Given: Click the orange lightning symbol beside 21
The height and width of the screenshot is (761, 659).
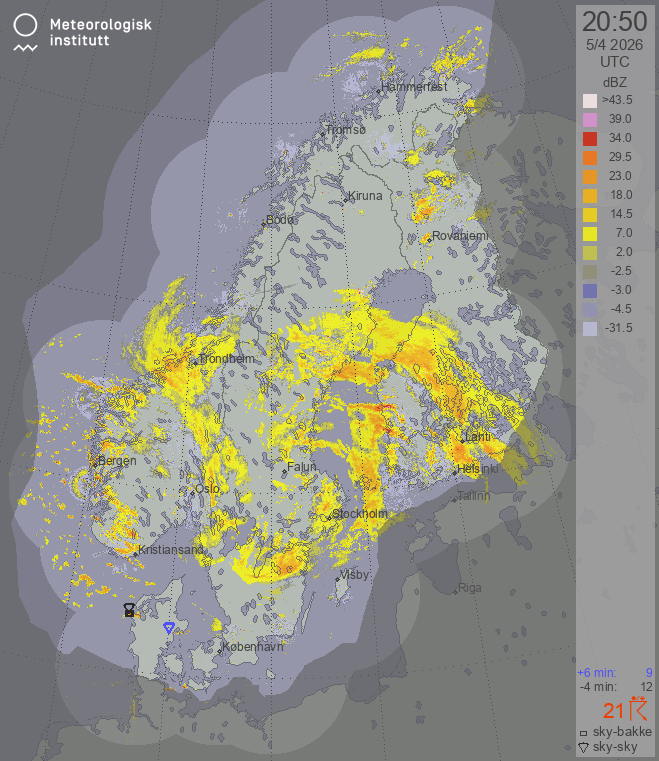Looking at the screenshot, I should click(638, 710).
